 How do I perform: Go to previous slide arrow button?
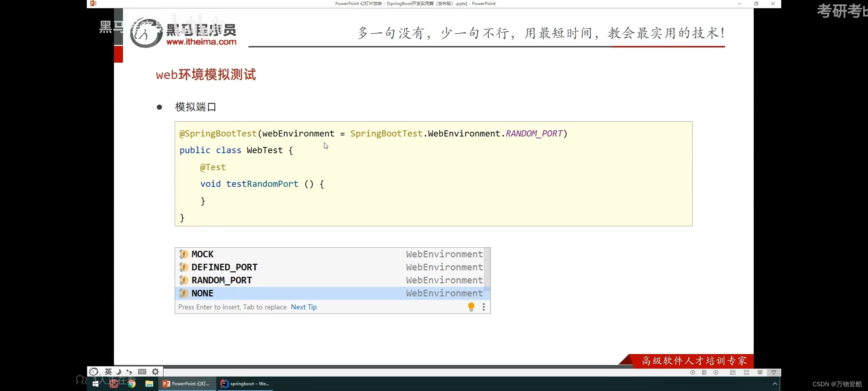(693, 372)
